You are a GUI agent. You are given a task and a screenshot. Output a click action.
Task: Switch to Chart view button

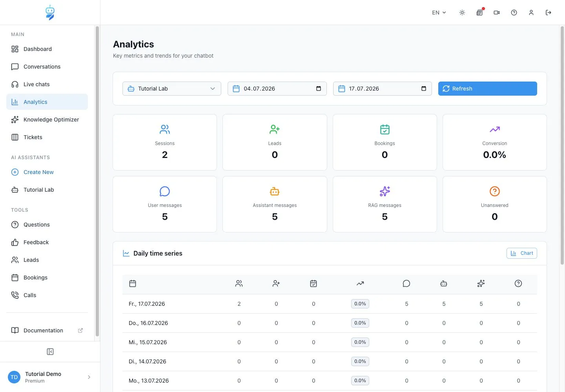pyautogui.click(x=522, y=253)
